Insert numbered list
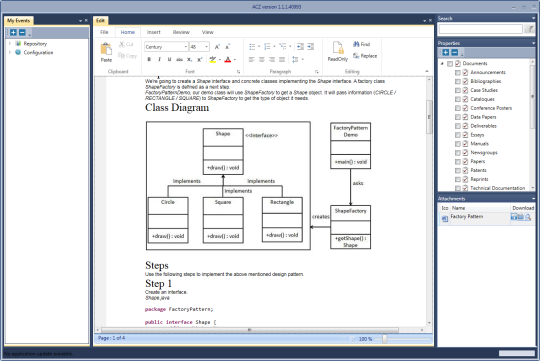The image size is (540, 361). tap(267, 47)
